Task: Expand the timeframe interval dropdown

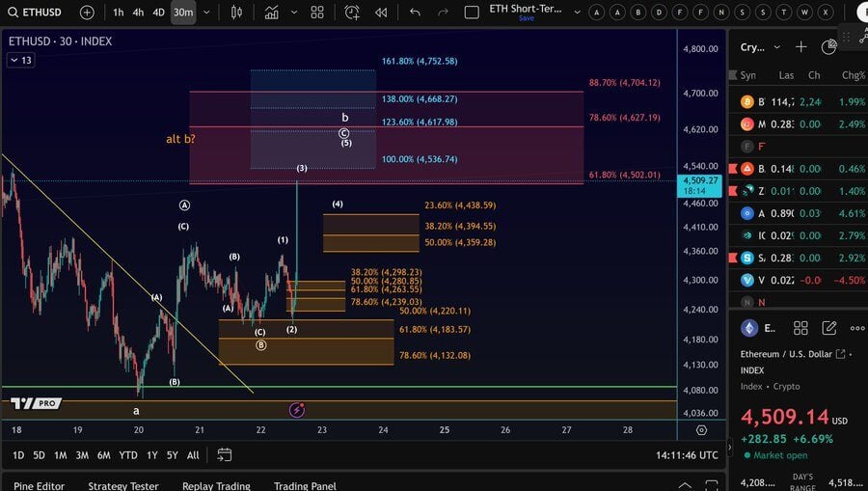Action: [x=206, y=13]
